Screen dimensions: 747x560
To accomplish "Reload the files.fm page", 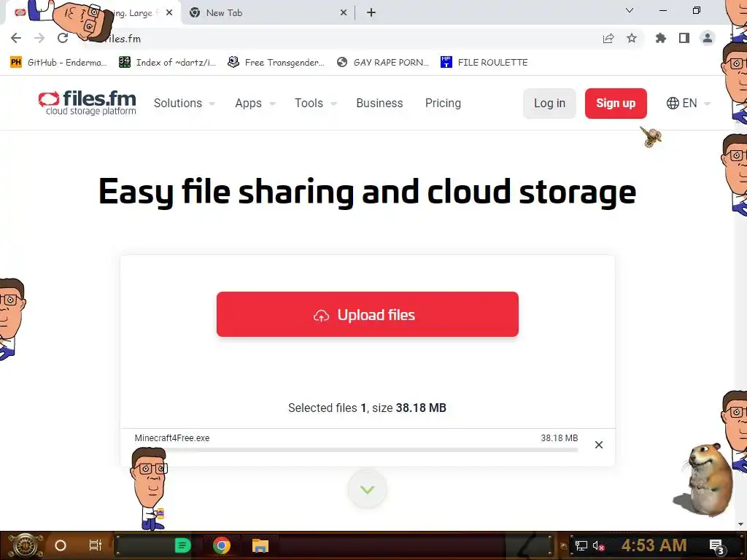I will 63,38.
